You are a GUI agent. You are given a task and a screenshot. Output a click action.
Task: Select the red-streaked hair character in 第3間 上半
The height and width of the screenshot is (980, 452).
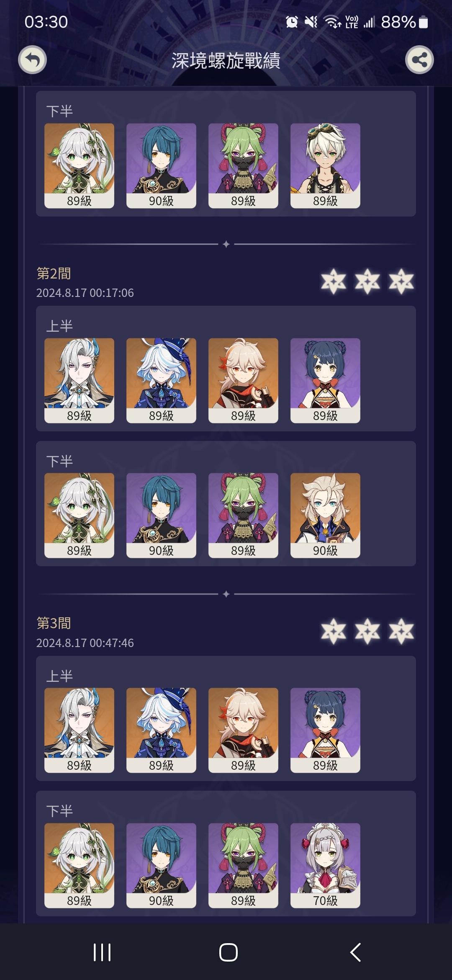[x=243, y=730]
